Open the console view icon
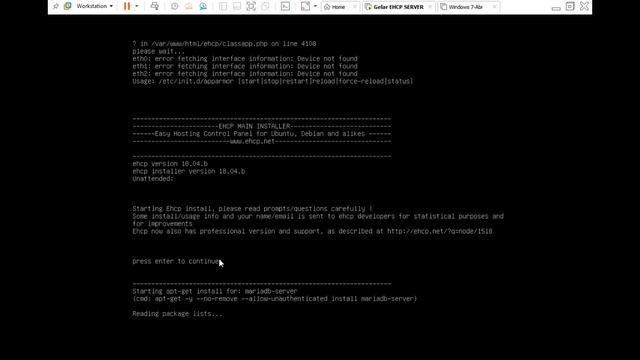 pyautogui.click(x=285, y=6)
